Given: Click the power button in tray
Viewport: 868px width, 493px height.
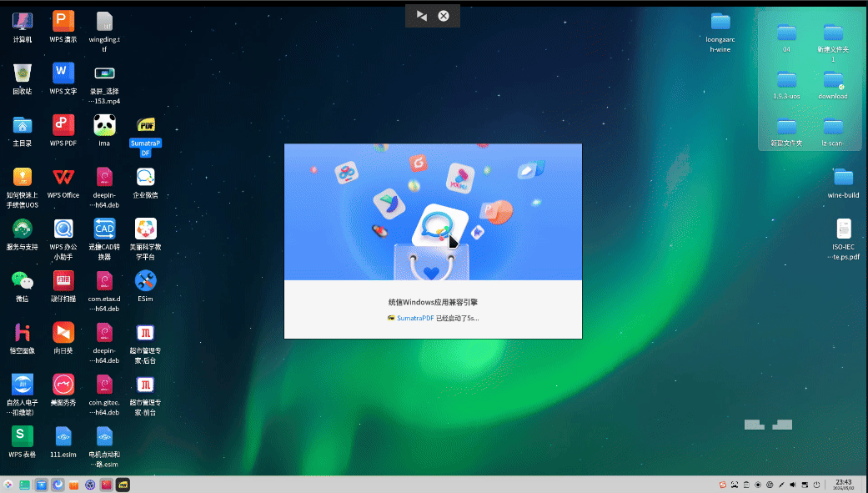Looking at the screenshot, I should point(816,485).
